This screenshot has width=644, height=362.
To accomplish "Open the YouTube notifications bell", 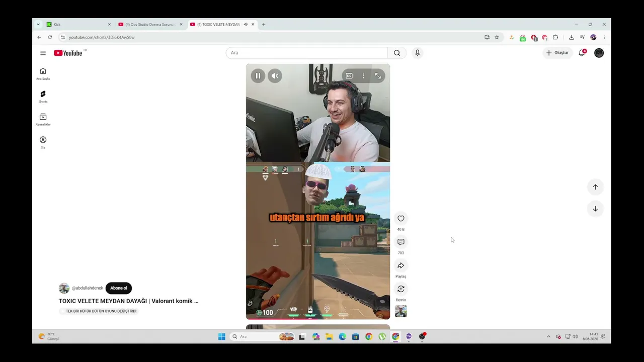I will pyautogui.click(x=582, y=52).
